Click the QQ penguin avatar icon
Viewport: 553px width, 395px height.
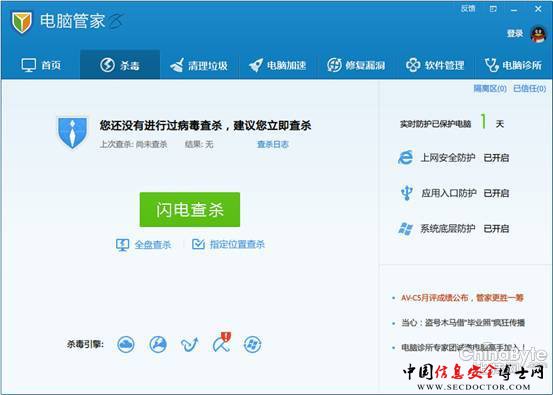click(538, 35)
